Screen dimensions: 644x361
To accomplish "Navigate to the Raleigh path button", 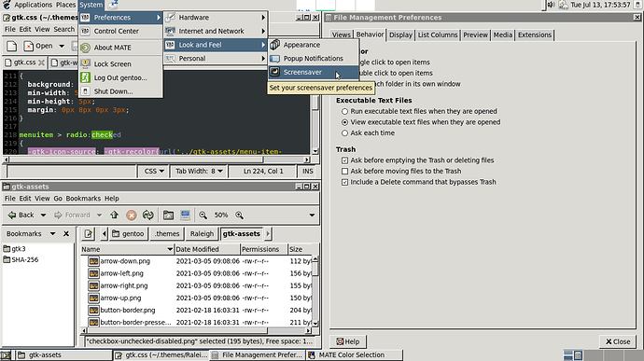I will pyautogui.click(x=202, y=234).
